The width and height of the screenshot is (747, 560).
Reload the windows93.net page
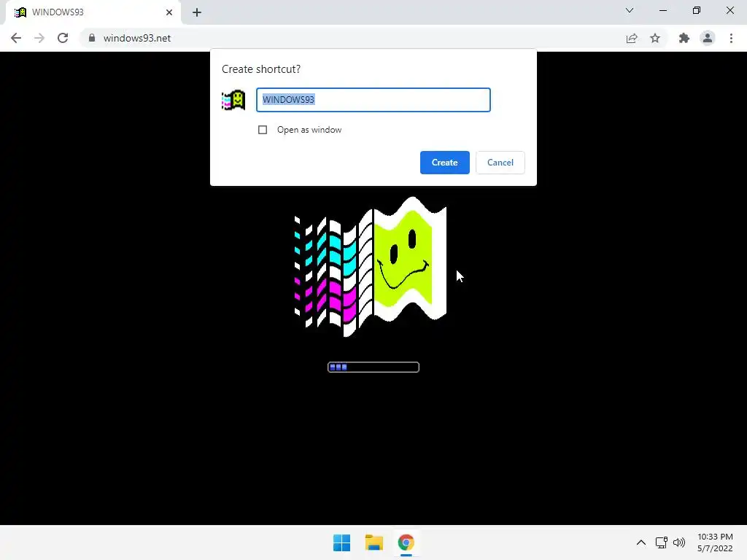click(x=63, y=38)
